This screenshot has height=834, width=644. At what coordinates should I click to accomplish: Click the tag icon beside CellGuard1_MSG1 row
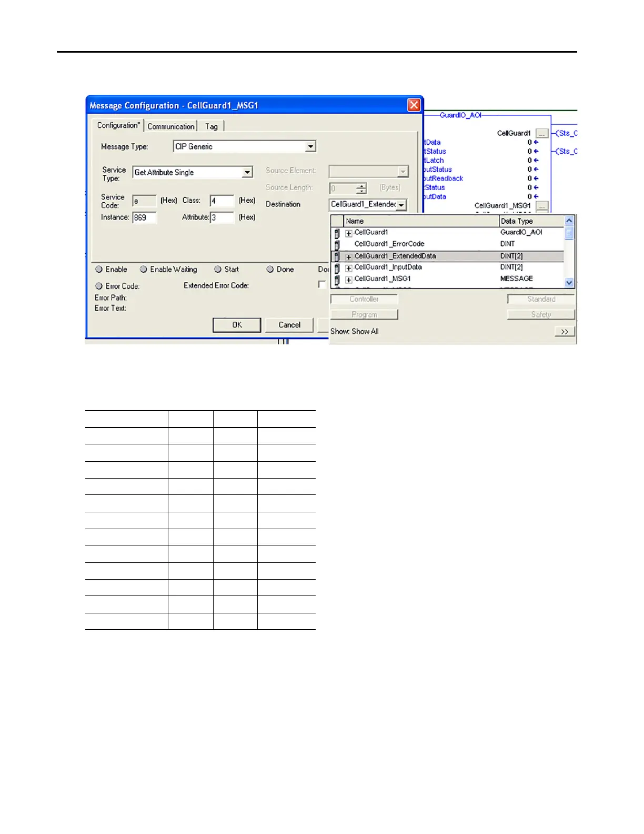337,280
